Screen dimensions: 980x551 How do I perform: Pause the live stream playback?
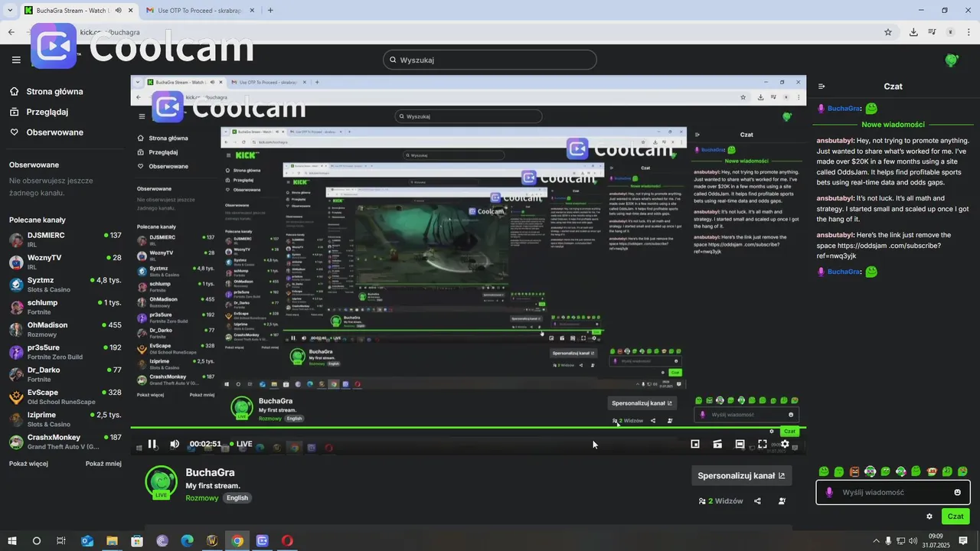point(152,444)
